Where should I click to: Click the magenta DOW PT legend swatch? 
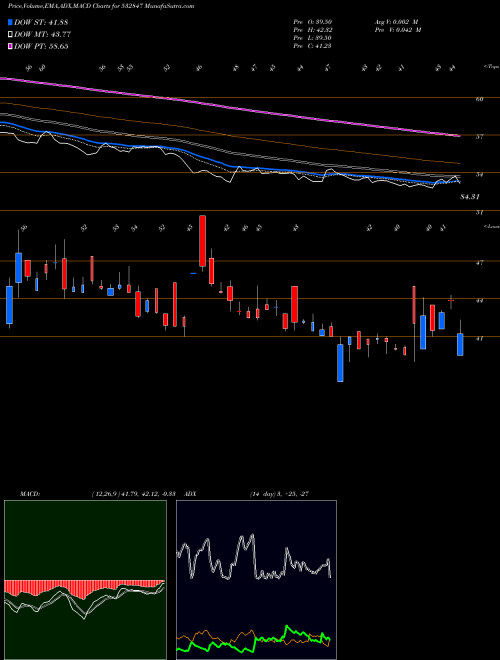coord(10,46)
